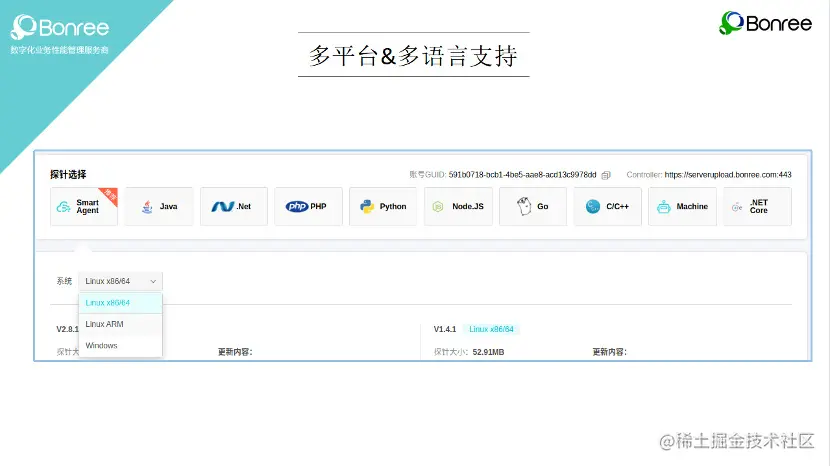Select the Smart Agent probe card
Screen dimensions: 830x466
click(84, 207)
